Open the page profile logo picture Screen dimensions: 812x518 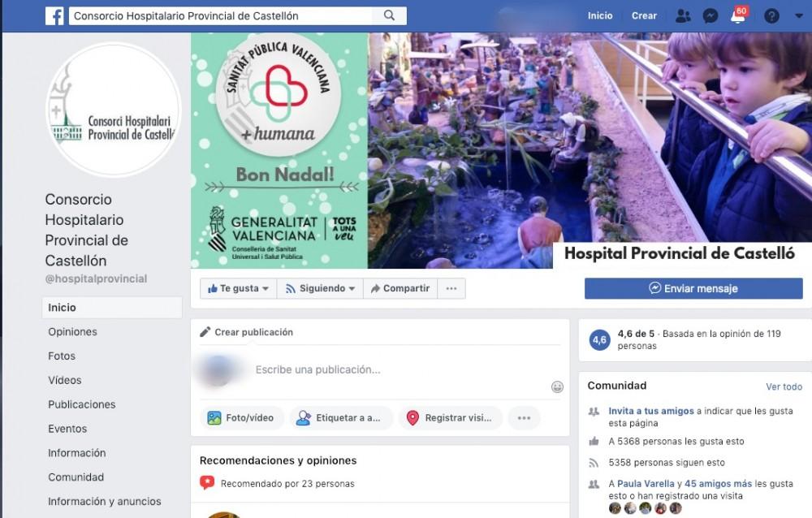[114, 110]
